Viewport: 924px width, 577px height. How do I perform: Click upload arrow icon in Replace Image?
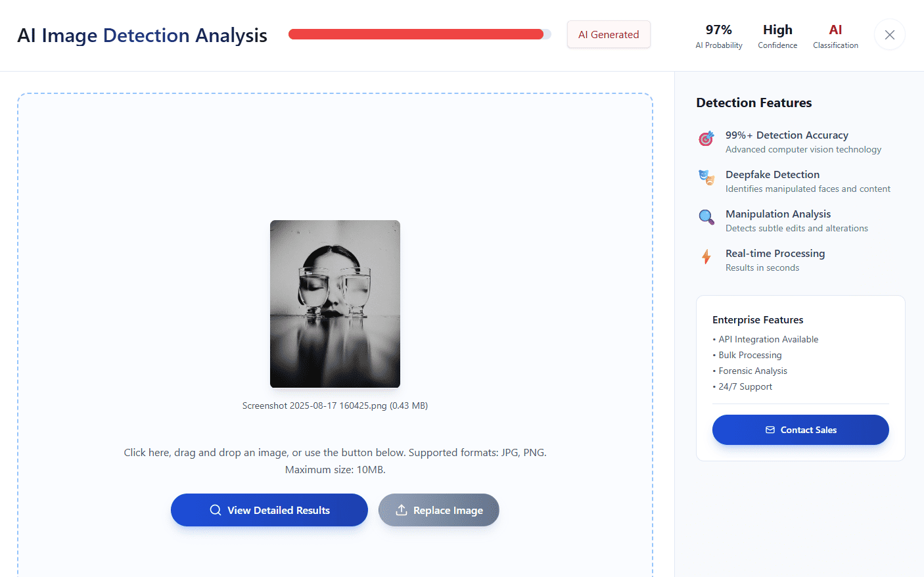(402, 510)
